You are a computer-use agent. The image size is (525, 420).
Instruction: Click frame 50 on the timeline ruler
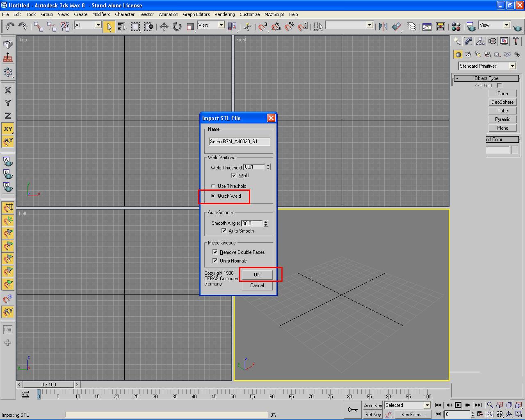pos(233,396)
